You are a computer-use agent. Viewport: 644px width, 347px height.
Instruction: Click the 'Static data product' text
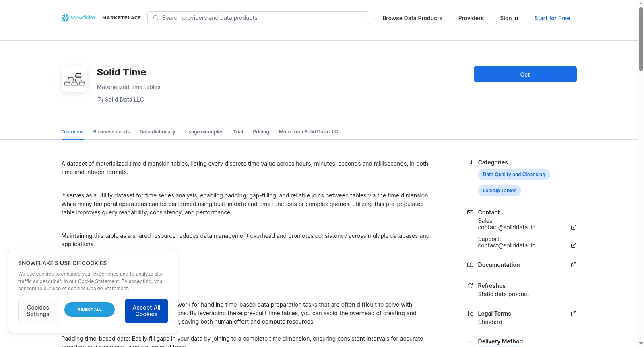coord(503,294)
